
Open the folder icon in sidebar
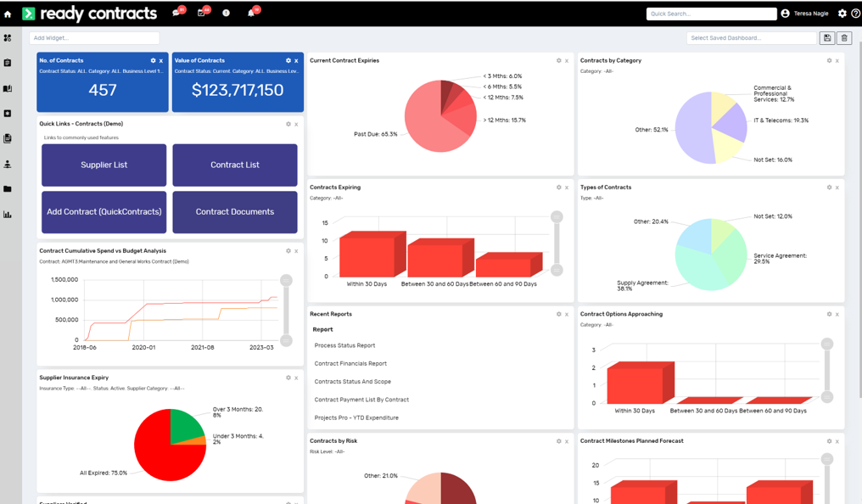click(x=8, y=189)
